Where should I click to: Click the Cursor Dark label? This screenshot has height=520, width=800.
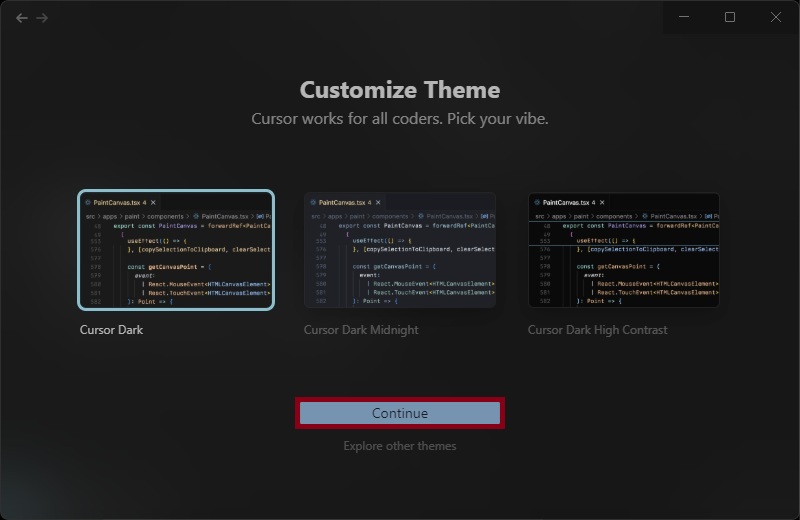(x=111, y=330)
